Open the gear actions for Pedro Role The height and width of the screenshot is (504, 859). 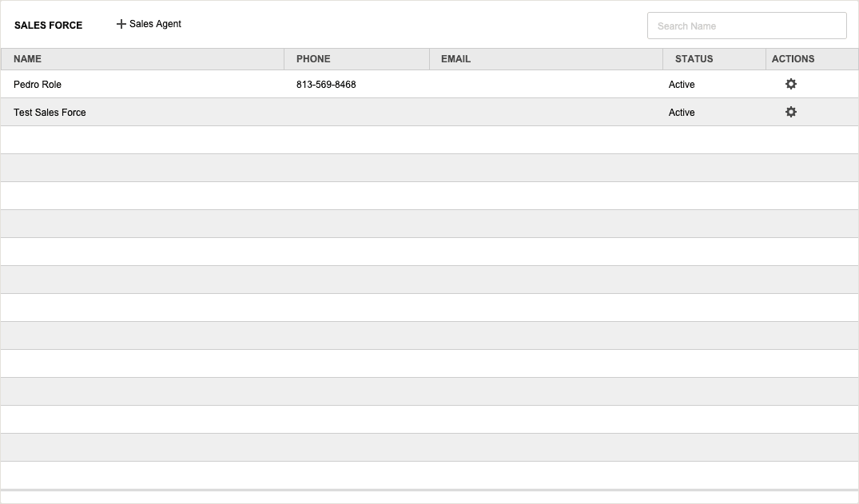[x=791, y=84]
